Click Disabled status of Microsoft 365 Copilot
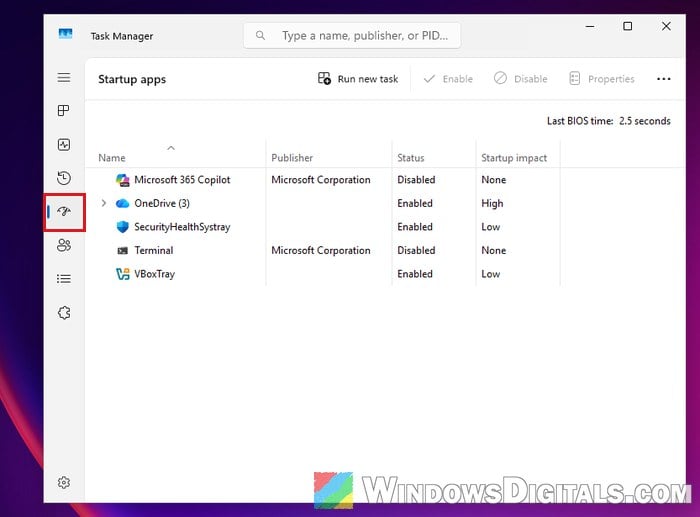This screenshot has height=517, width=700. pos(416,180)
